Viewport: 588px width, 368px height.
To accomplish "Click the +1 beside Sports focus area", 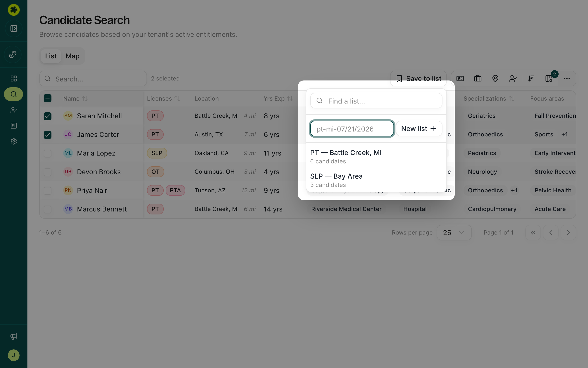I will (564, 134).
